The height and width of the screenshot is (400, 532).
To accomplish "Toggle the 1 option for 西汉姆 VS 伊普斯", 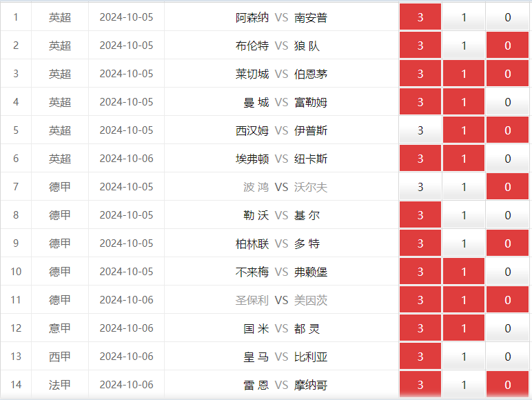I will [464, 130].
